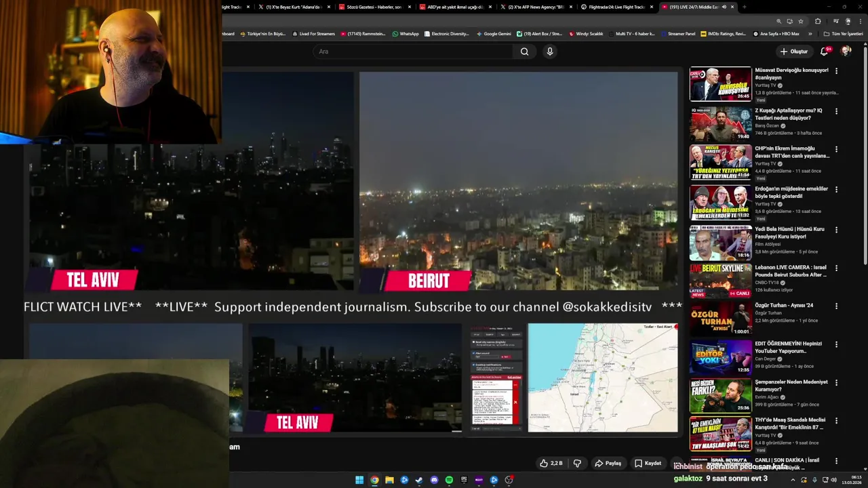Open options for Z Kuşağı Aptallaşıyor video
The image size is (868, 488).
pos(836,111)
